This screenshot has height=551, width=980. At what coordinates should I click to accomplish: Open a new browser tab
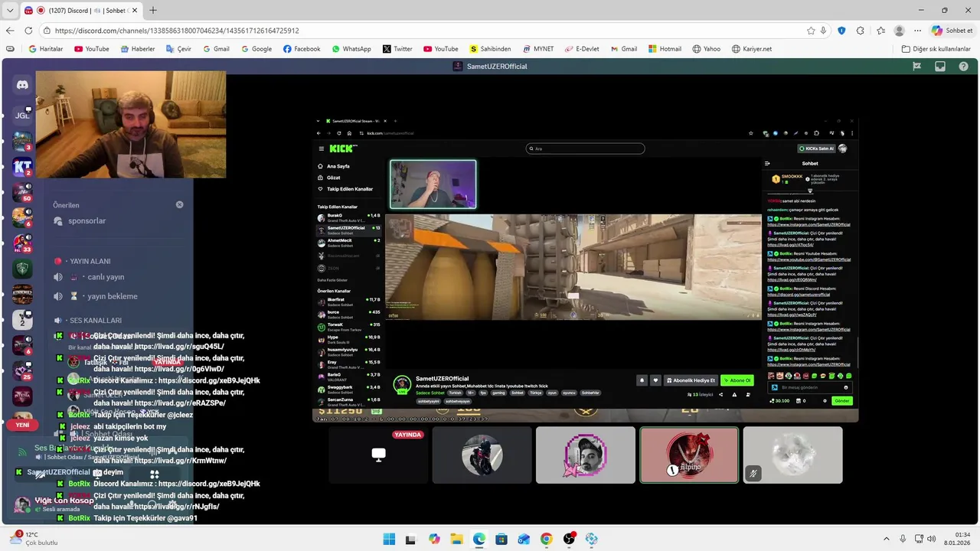tap(153, 11)
